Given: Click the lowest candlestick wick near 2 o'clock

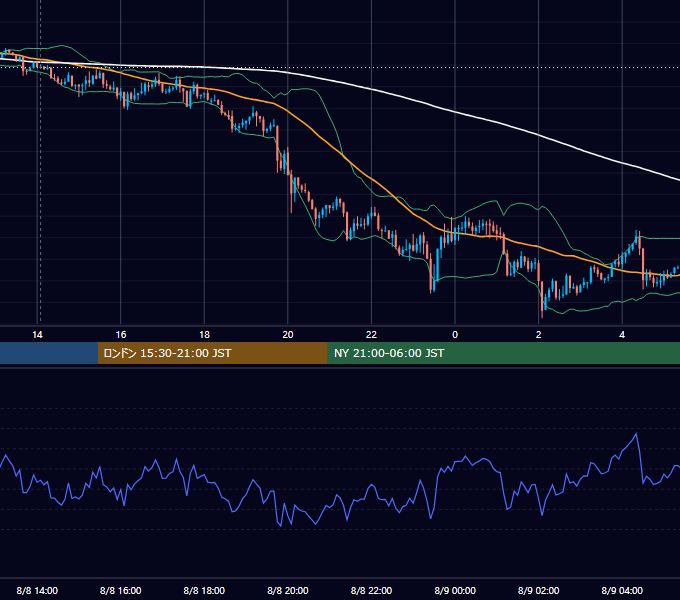Looking at the screenshot, I should [x=542, y=314].
